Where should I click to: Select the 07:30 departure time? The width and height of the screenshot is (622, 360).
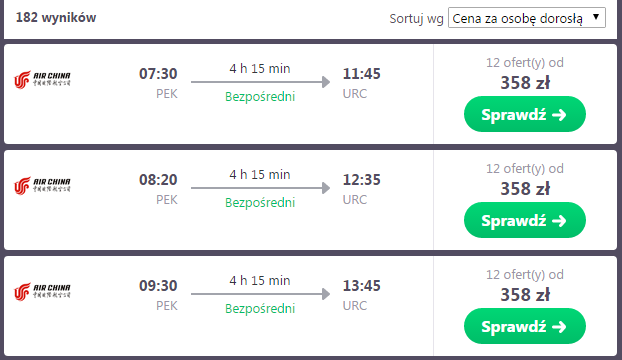158,74
